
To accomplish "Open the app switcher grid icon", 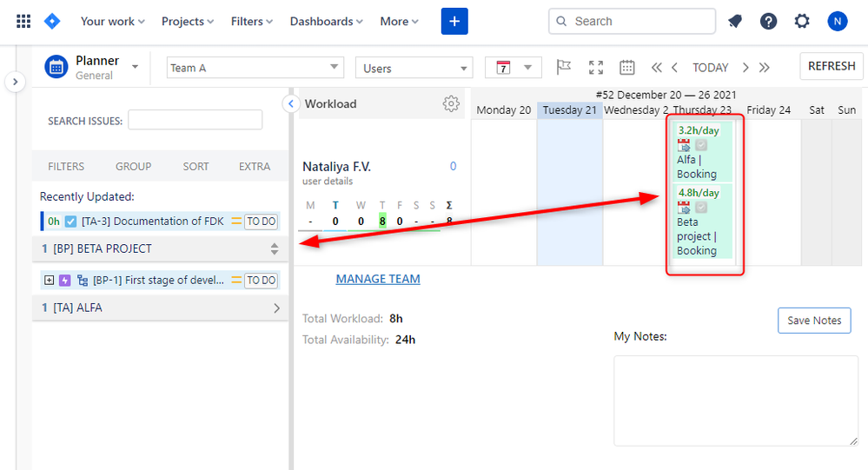I will [23, 22].
